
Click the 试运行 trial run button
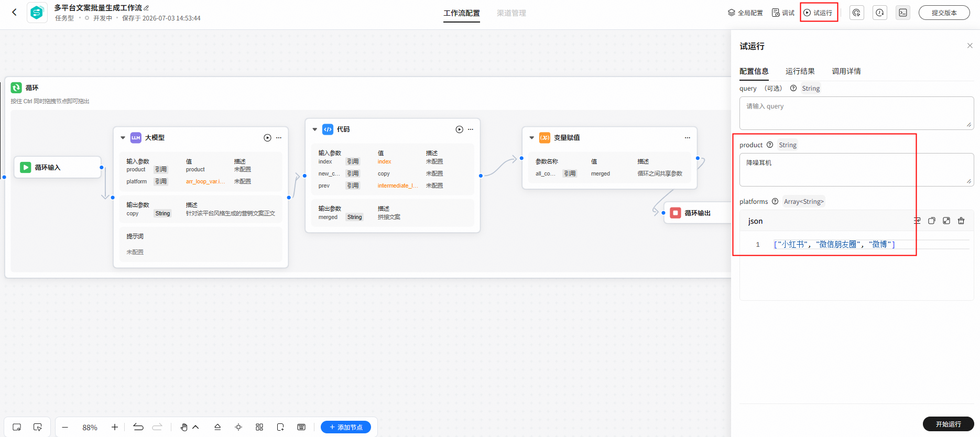point(819,13)
